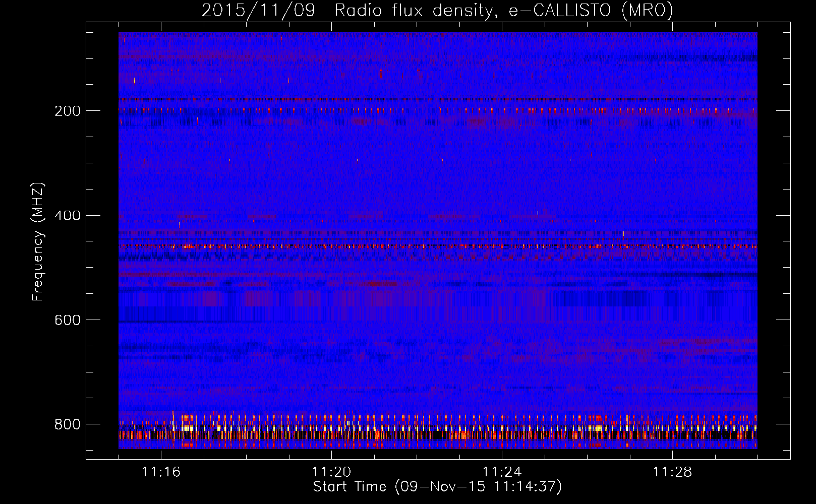Click the 11:20 time tick label
This screenshot has width=816, height=504.
tap(332, 472)
